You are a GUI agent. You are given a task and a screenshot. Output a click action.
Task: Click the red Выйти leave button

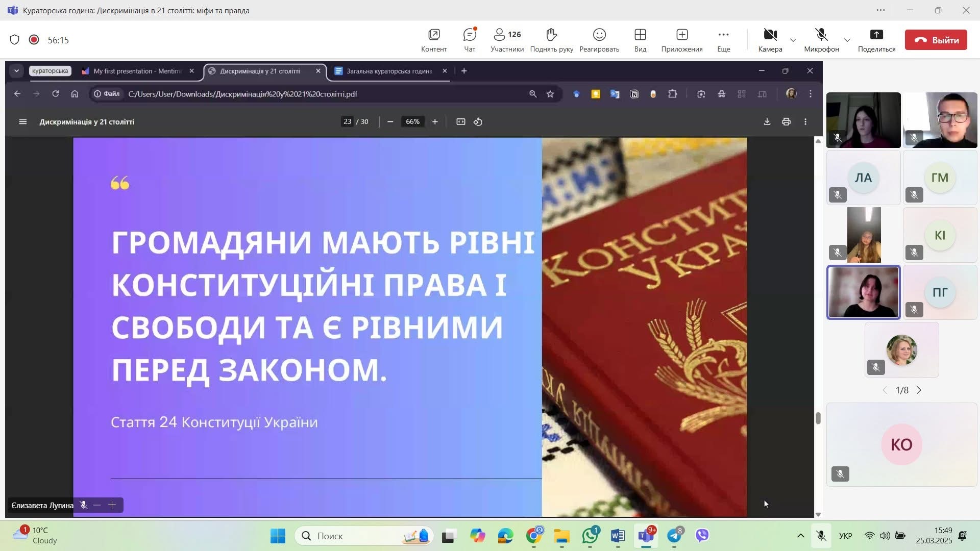936,40
